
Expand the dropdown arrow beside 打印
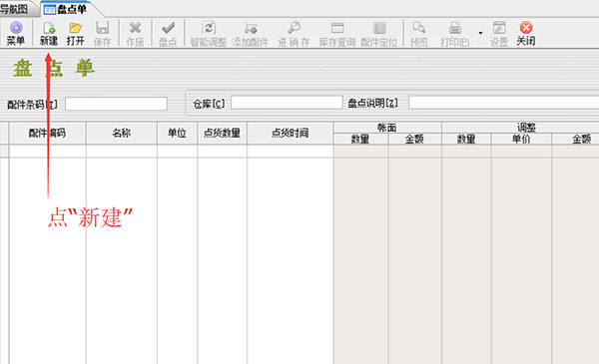(x=480, y=33)
